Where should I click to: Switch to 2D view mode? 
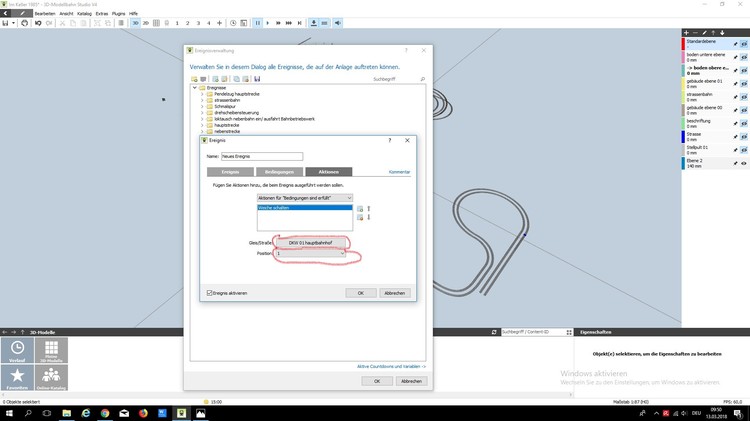pyautogui.click(x=146, y=23)
